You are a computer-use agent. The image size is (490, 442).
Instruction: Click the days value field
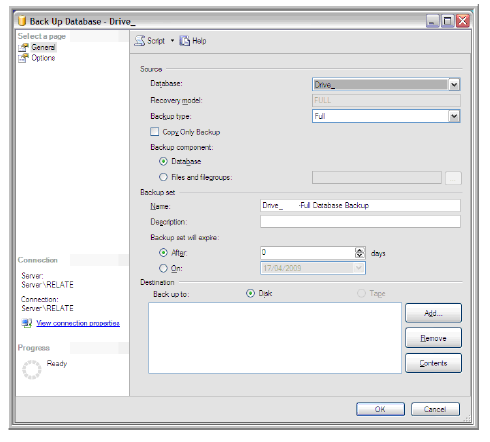(x=308, y=253)
